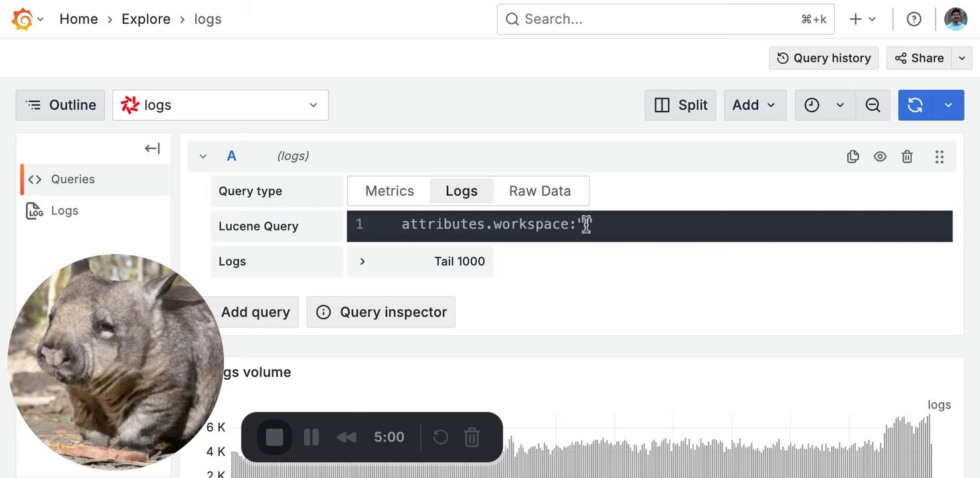
Task: Click the Add query button
Action: pyautogui.click(x=256, y=312)
